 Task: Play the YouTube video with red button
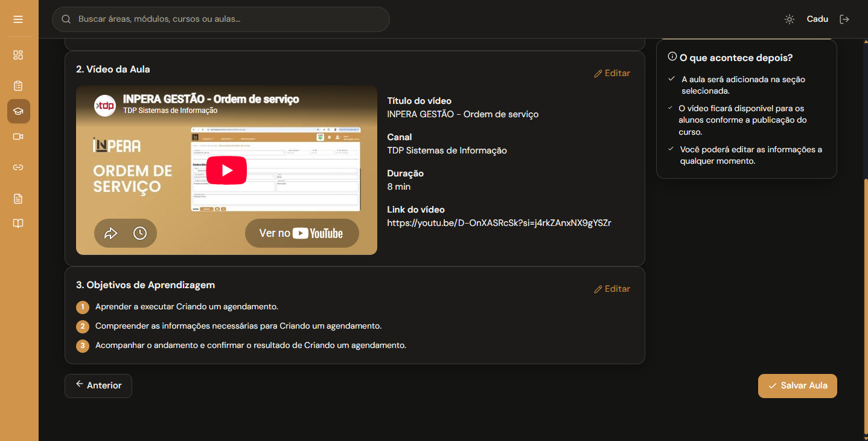click(x=227, y=170)
